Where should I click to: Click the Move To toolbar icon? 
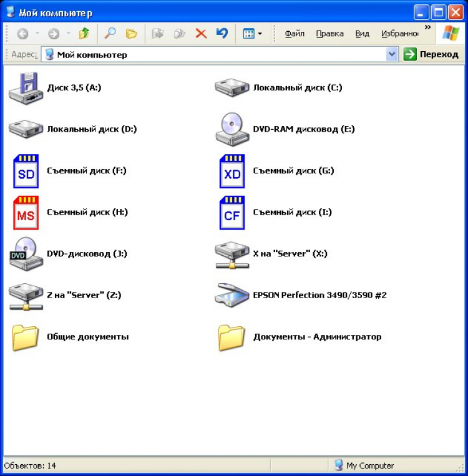(x=158, y=34)
